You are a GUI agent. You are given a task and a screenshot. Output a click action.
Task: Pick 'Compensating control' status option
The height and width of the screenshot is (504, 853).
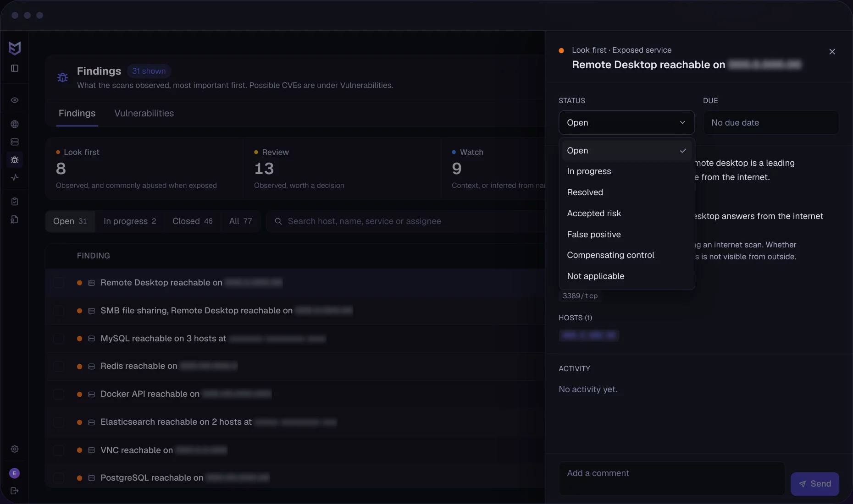point(626,255)
